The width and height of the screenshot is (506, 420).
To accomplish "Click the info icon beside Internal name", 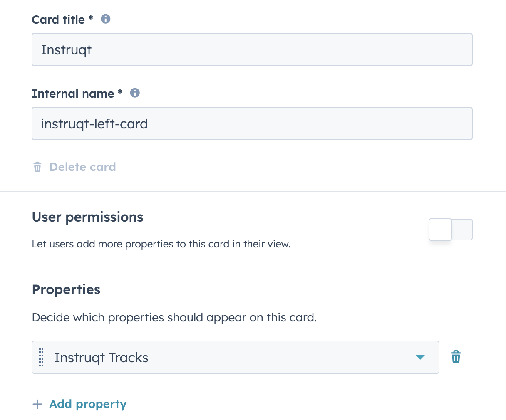I will pos(135,93).
